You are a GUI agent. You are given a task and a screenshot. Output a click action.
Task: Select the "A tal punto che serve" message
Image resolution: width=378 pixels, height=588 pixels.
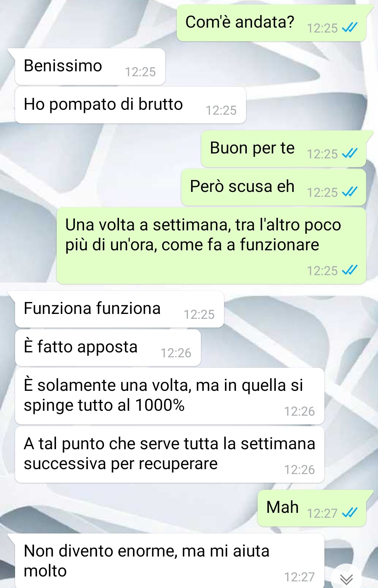click(169, 454)
